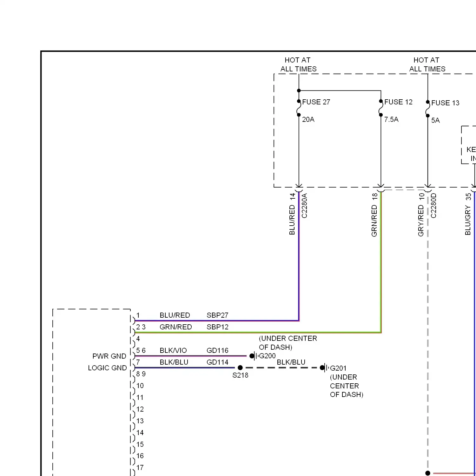Select the BLK/VIO wire color label
This screenshot has width=476, height=476.
(173, 350)
